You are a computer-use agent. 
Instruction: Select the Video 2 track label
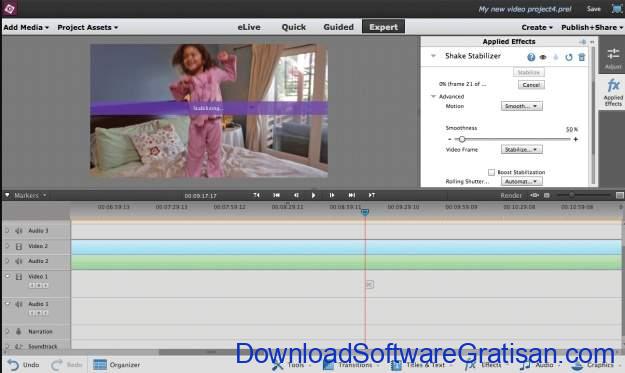38,246
